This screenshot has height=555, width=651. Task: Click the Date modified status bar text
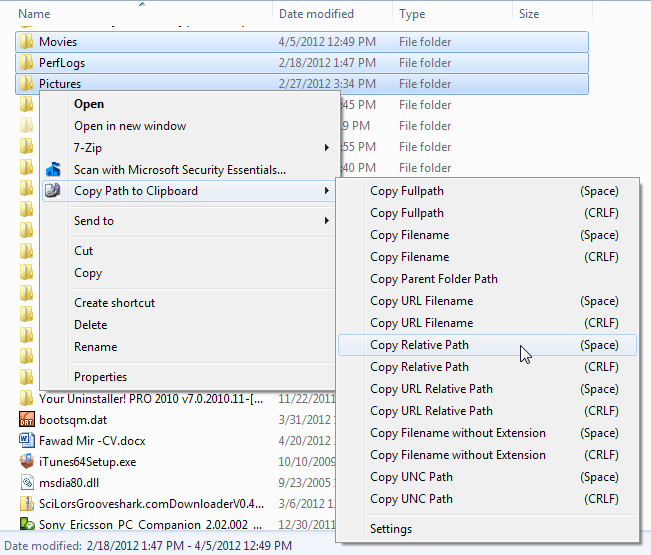[x=148, y=545]
